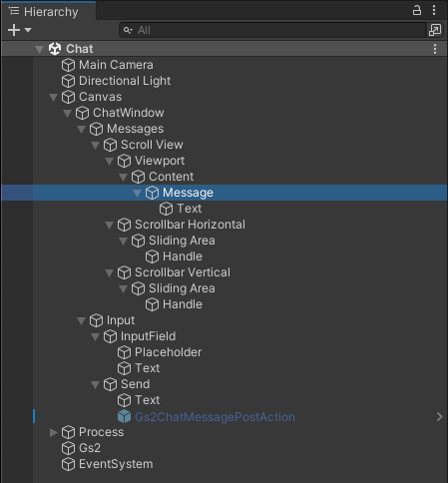Screen dimensions: 448x483
Task: Click the plus create object button
Action: coord(14,30)
